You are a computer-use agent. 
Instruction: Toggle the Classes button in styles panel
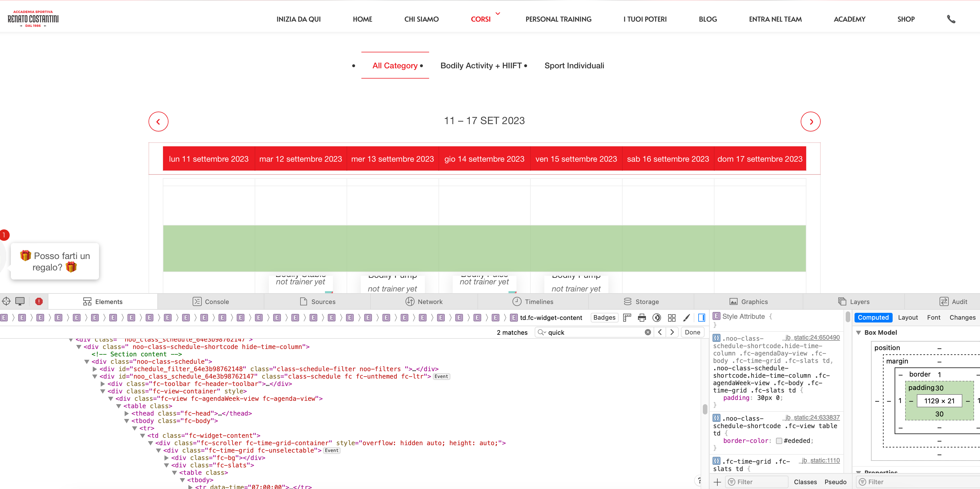click(x=805, y=482)
